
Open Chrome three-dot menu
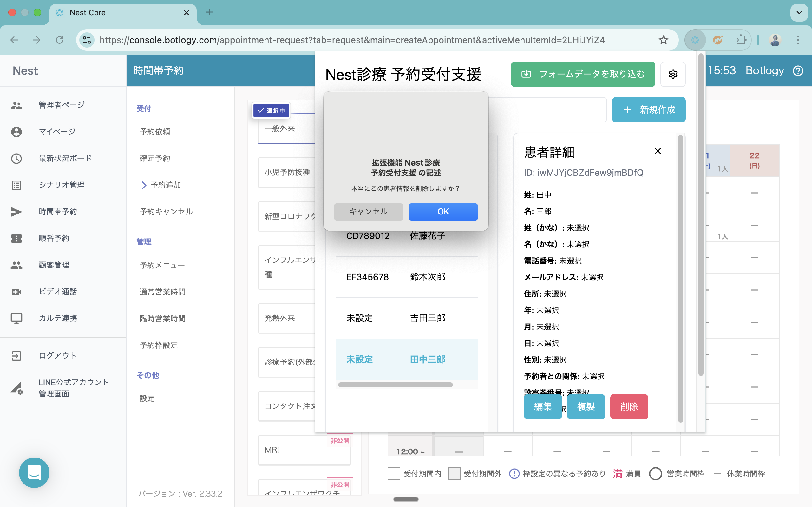(798, 40)
